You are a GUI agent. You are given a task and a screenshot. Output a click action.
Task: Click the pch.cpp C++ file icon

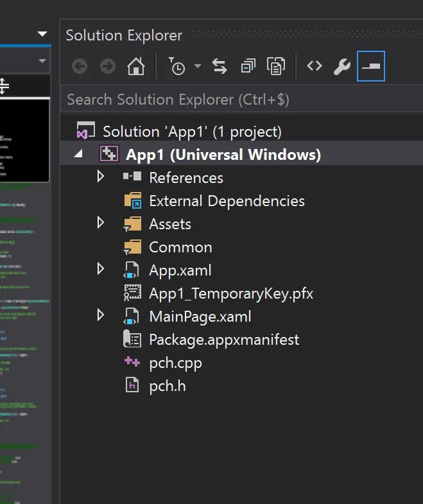(132, 361)
